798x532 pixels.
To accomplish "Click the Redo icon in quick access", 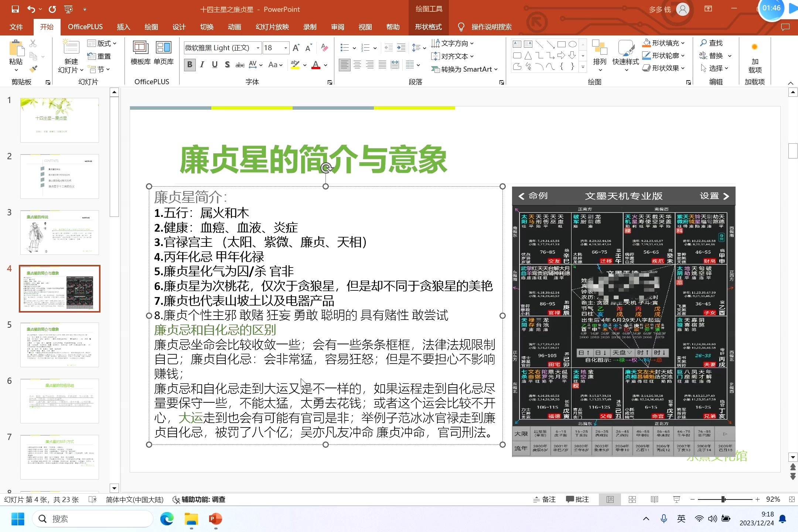I will 52,9.
